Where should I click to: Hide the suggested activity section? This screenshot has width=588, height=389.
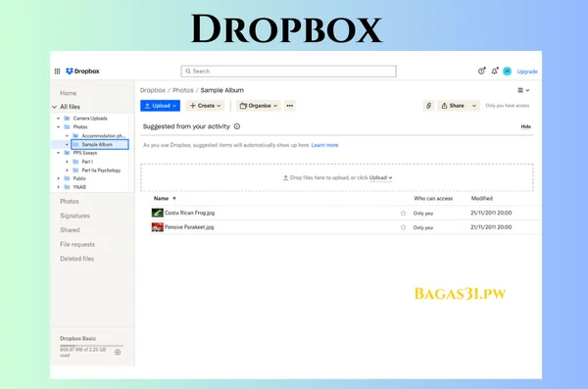[x=525, y=126]
